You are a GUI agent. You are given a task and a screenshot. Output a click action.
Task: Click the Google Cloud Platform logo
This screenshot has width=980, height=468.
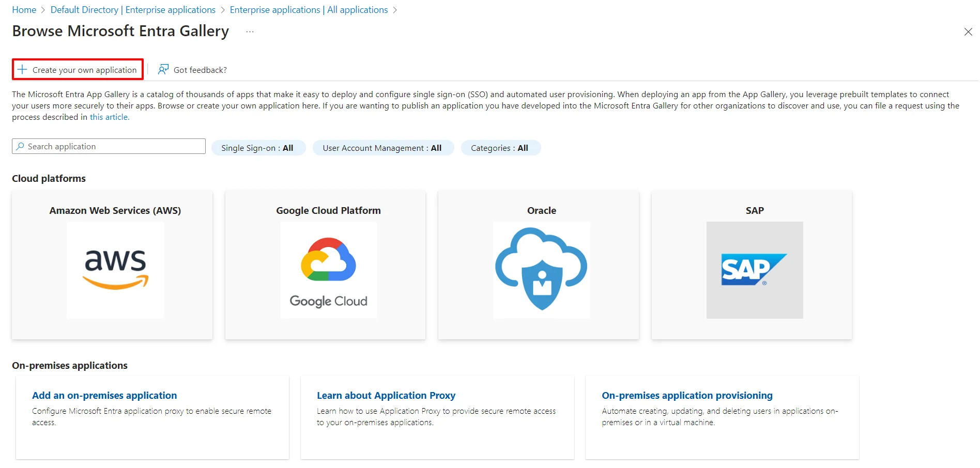click(328, 270)
